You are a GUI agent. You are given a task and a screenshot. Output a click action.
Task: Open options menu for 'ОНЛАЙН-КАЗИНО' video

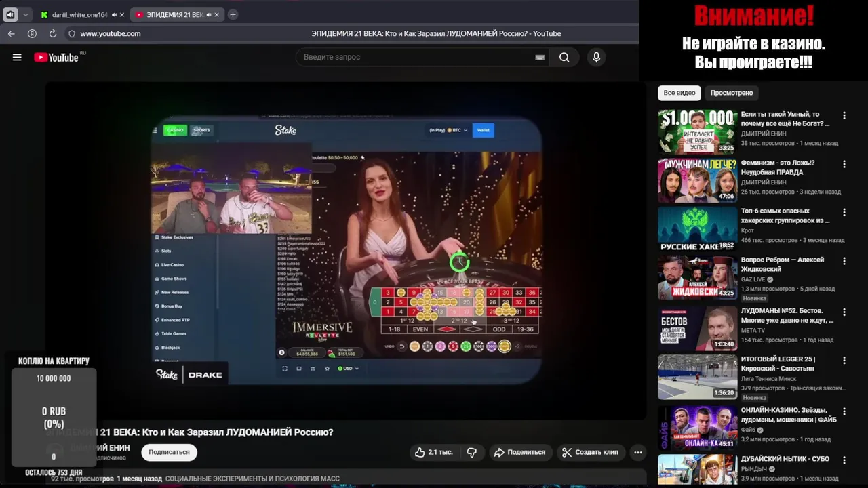click(x=844, y=411)
